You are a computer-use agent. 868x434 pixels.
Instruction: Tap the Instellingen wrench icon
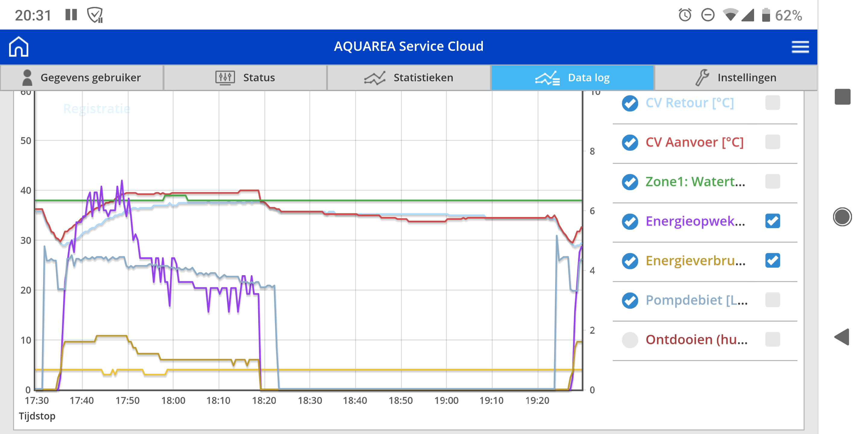pyautogui.click(x=702, y=77)
